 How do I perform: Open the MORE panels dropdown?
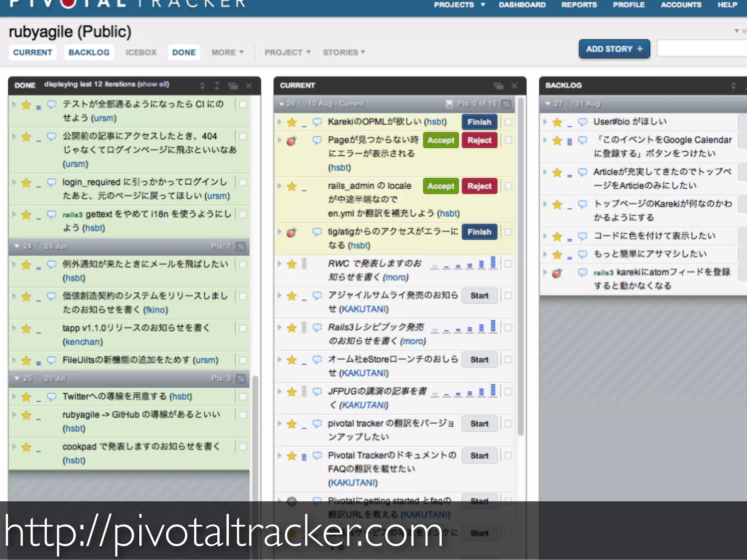click(x=227, y=52)
